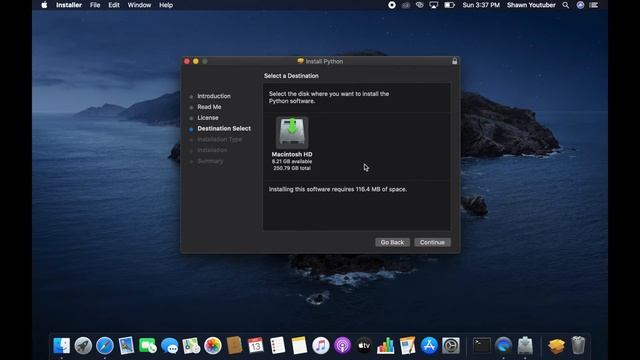Check the battery status icon

click(449, 5)
